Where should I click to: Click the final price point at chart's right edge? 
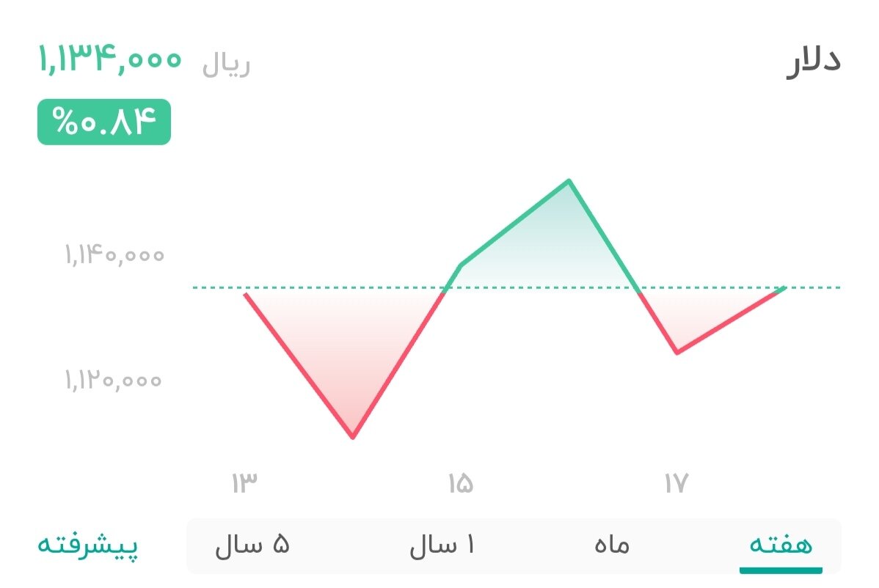(x=784, y=289)
